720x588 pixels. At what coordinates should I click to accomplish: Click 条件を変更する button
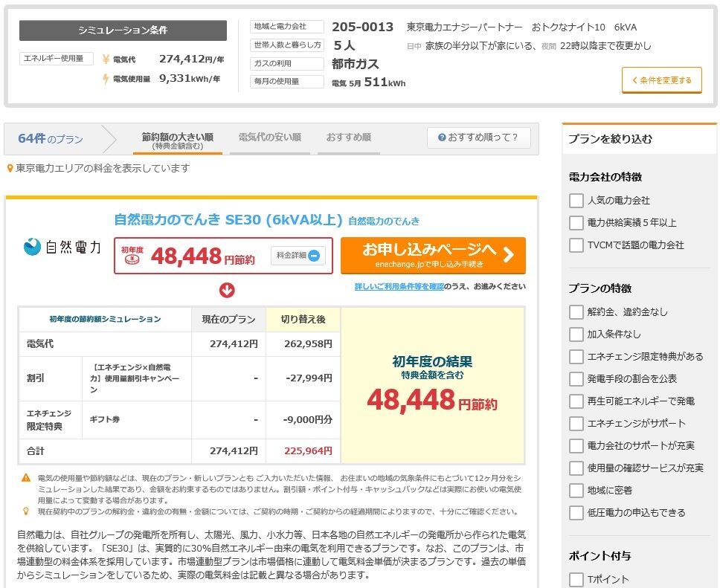click(x=662, y=80)
